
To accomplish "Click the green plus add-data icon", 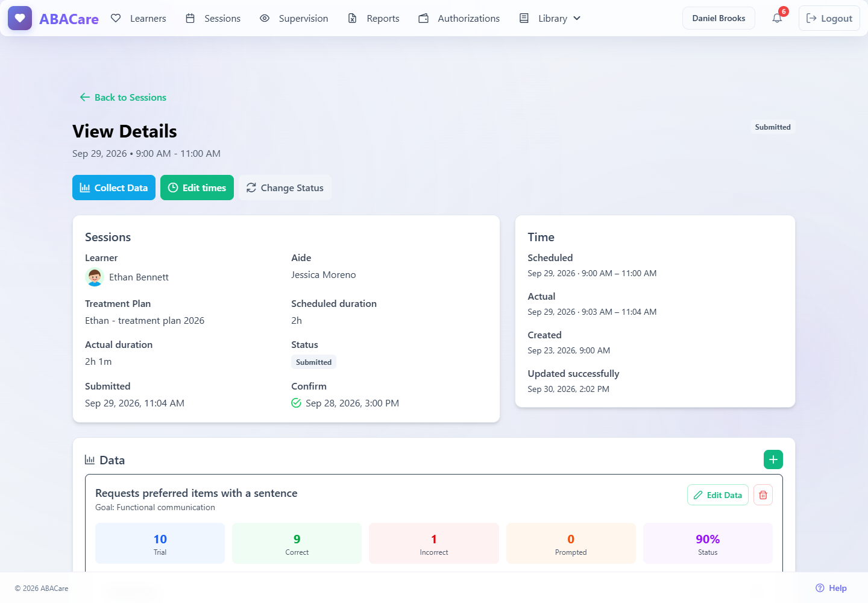I will tap(773, 459).
